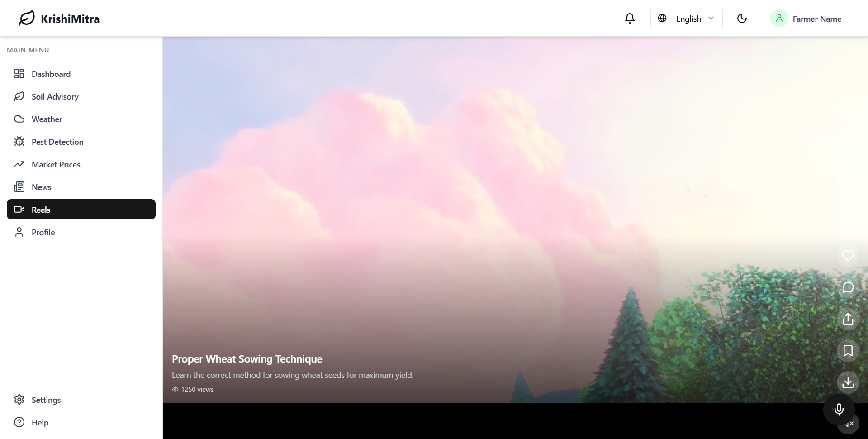Click the KrishiMitra leaf logo
This screenshot has height=439, width=868.
(x=27, y=19)
